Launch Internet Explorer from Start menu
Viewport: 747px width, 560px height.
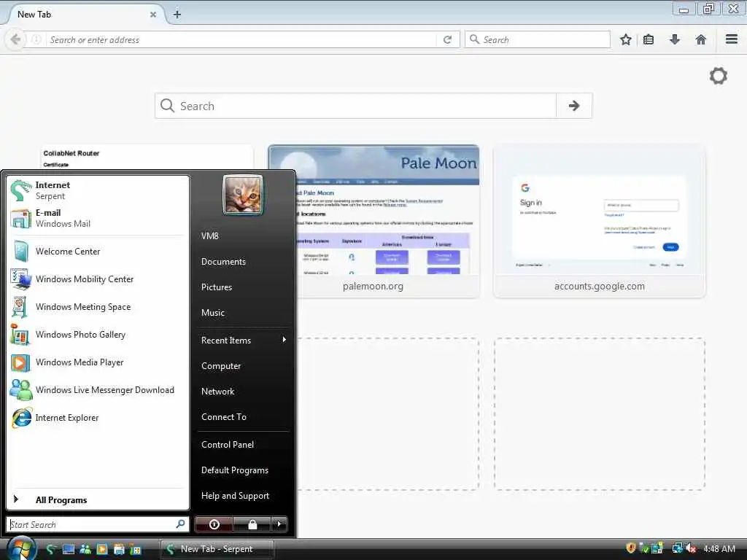[98, 418]
